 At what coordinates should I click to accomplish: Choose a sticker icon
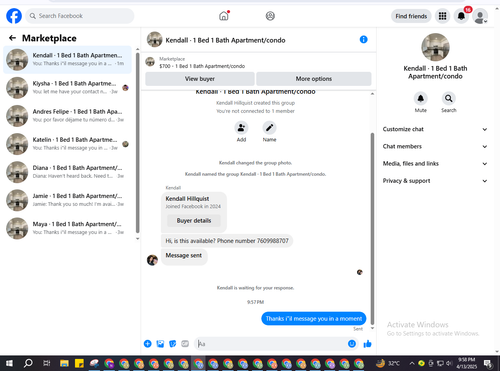(173, 344)
